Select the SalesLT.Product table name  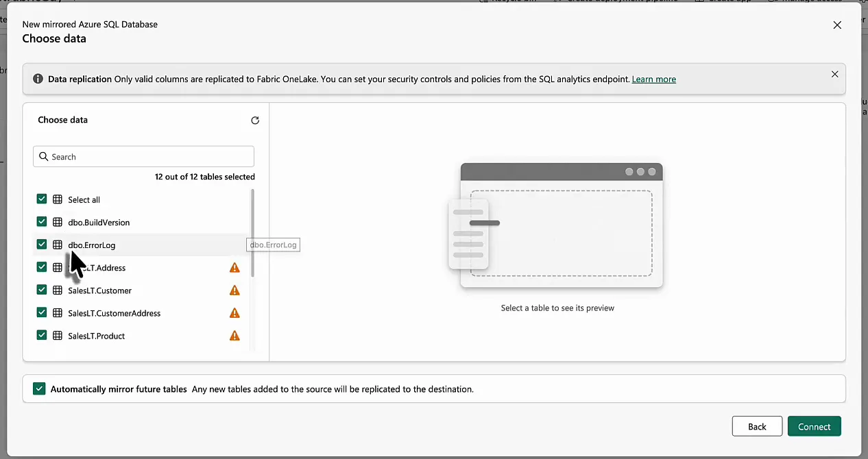(96, 336)
